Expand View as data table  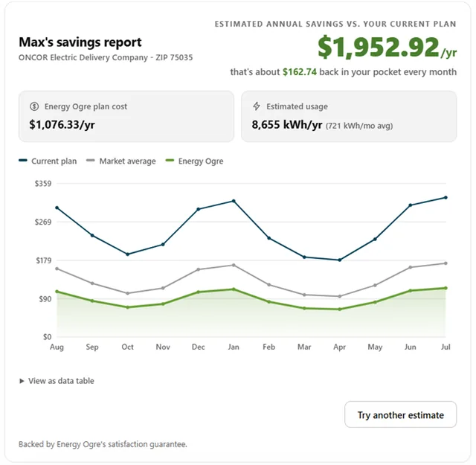57,381
